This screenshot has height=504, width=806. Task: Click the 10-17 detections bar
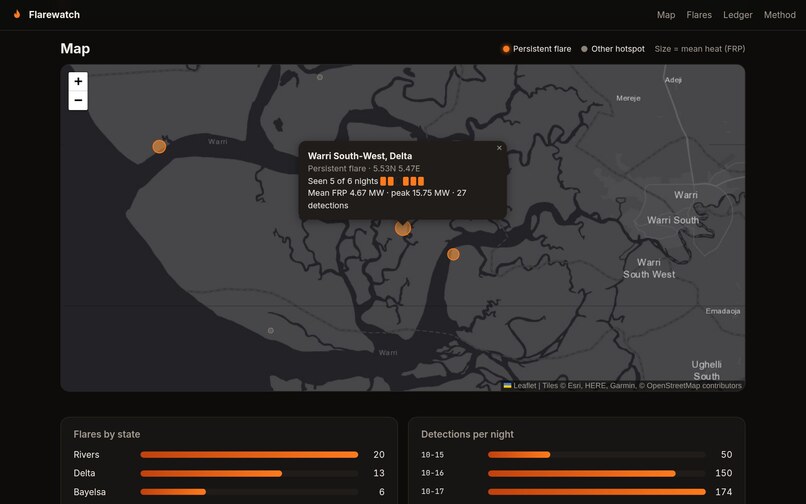pyautogui.click(x=597, y=492)
